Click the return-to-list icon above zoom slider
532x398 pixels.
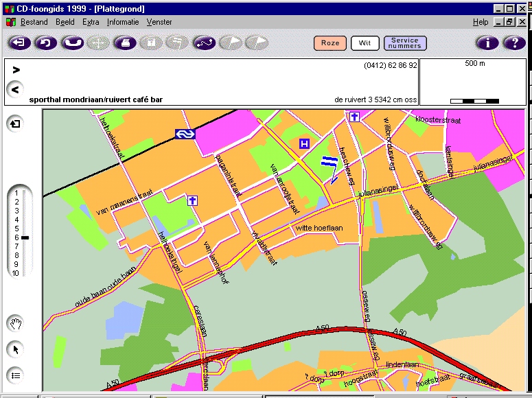click(16, 124)
